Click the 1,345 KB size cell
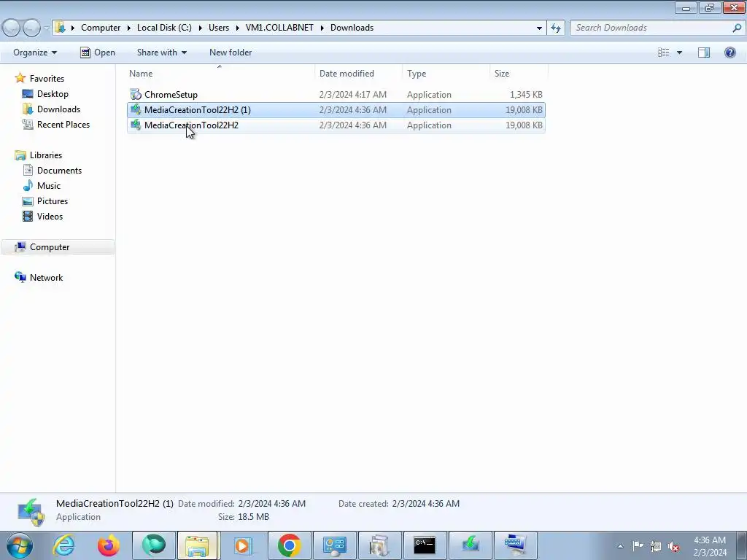 click(526, 94)
